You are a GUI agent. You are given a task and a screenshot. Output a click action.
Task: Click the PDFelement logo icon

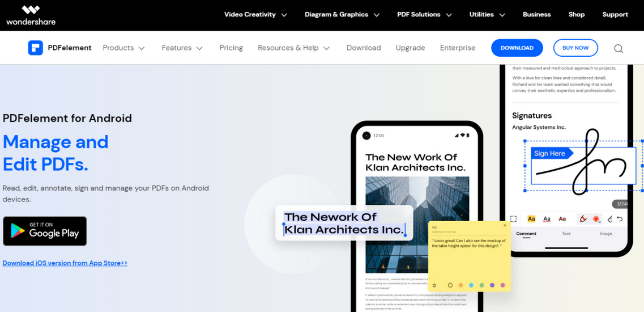35,48
